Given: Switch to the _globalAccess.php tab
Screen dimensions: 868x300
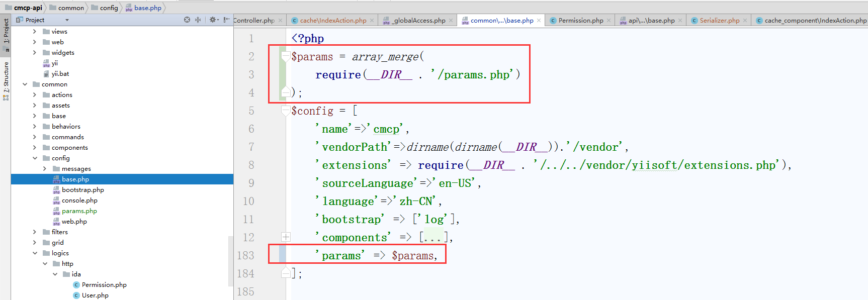Looking at the screenshot, I should pyautogui.click(x=419, y=21).
